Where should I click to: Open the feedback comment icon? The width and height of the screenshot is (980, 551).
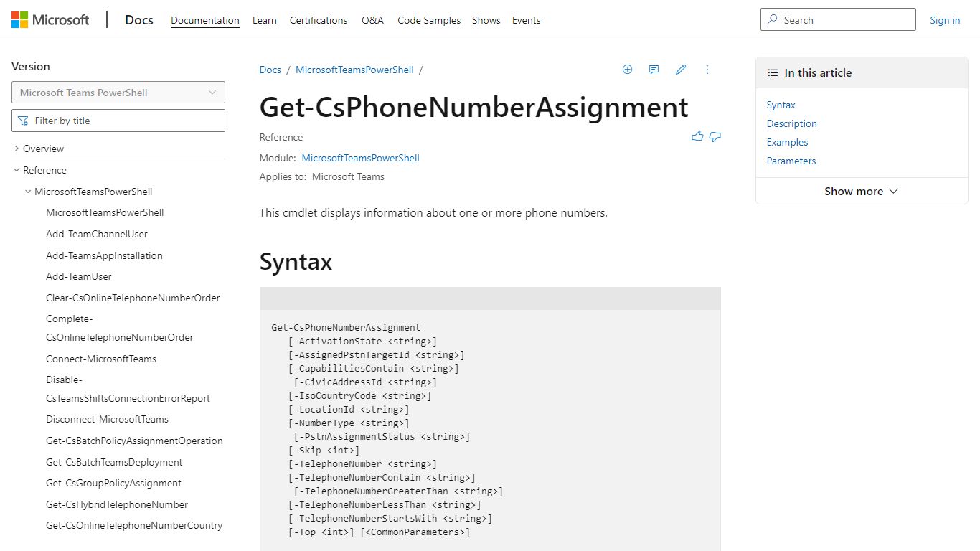coord(654,70)
